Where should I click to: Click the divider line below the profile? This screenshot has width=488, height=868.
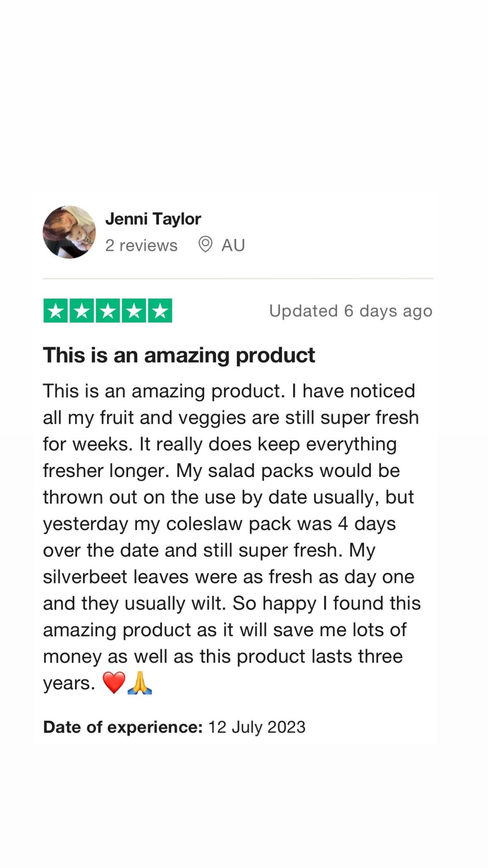click(x=238, y=278)
